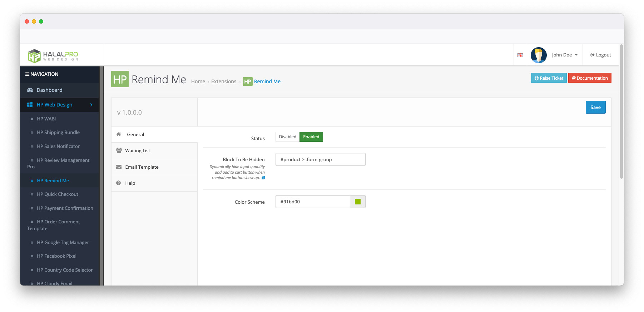Click the Home breadcrumb link
This screenshot has width=644, height=312.
[x=198, y=82]
